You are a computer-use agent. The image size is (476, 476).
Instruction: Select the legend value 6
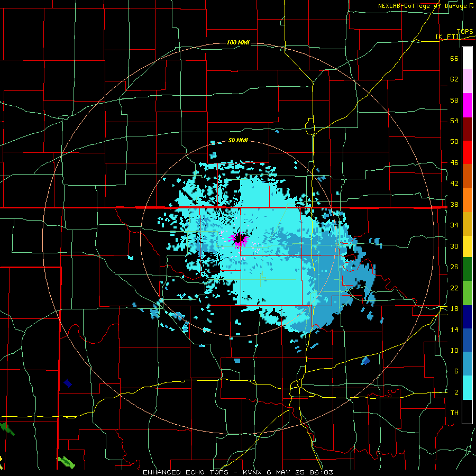point(456,371)
